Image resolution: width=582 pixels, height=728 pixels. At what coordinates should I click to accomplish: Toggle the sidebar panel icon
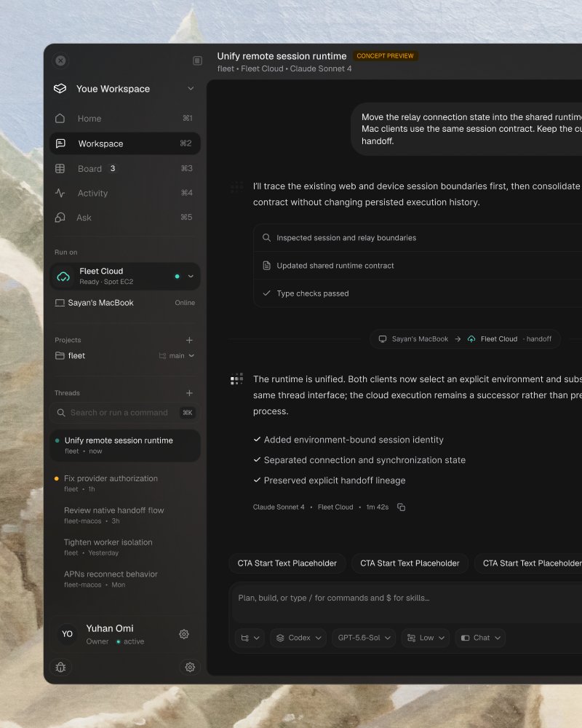click(x=197, y=61)
